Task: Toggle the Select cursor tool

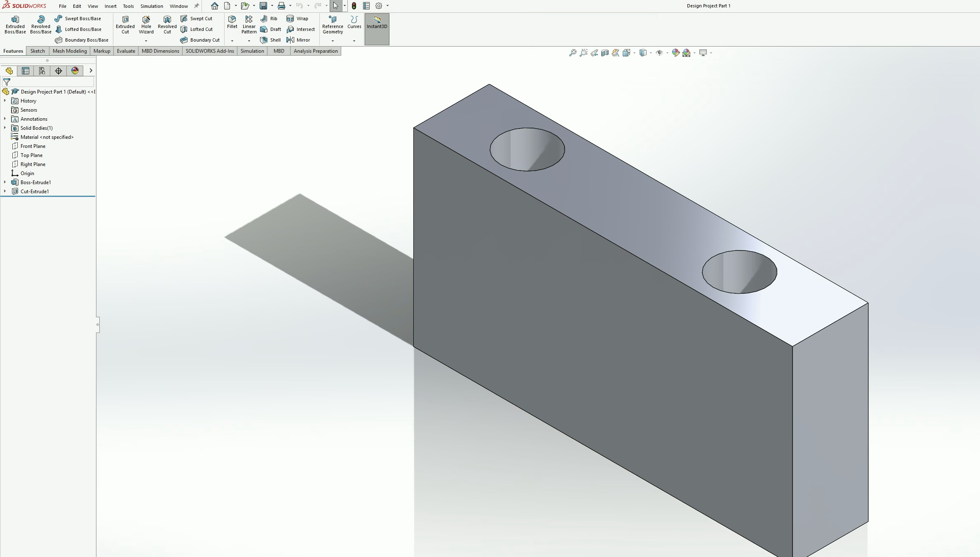Action: pyautogui.click(x=336, y=6)
